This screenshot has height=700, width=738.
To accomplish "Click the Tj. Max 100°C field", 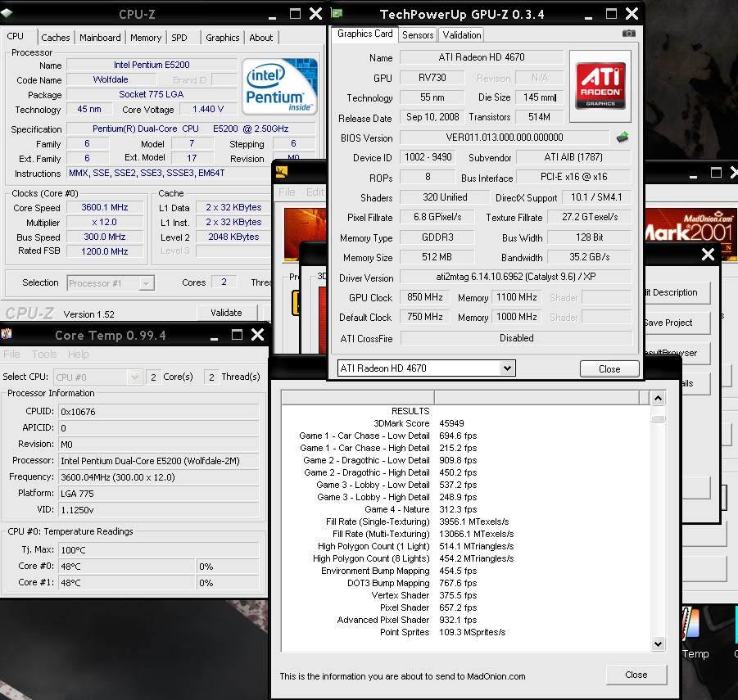I will pos(159,550).
